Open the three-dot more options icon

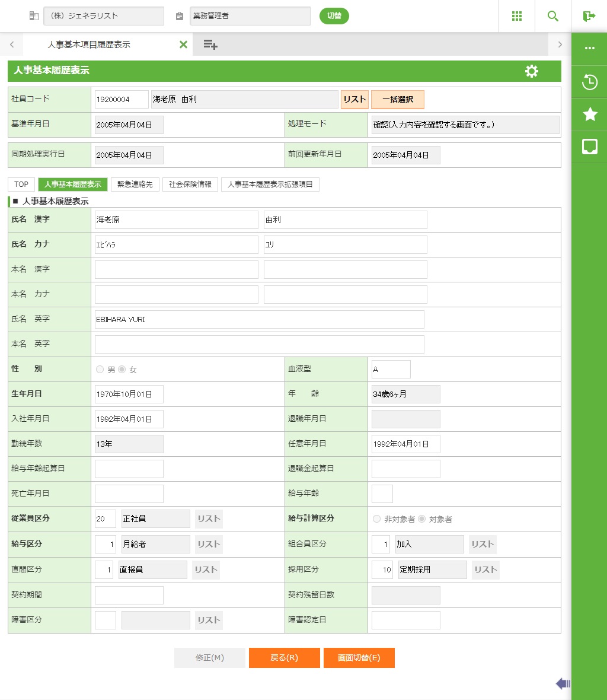point(589,49)
